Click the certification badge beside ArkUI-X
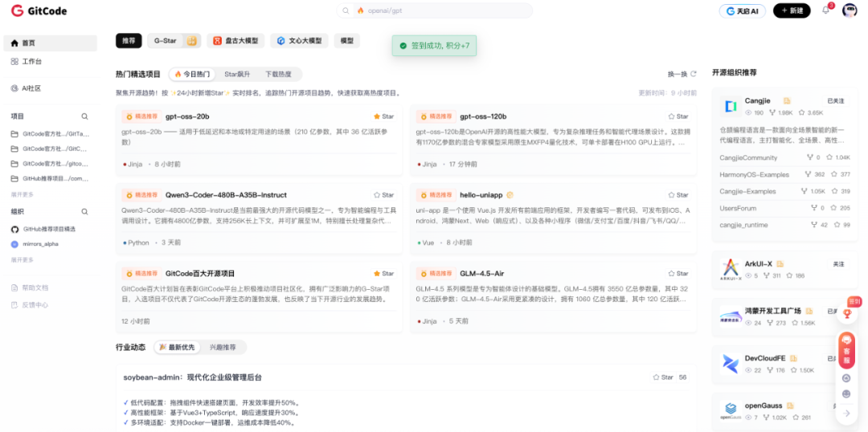The width and height of the screenshot is (868, 432). tap(780, 264)
